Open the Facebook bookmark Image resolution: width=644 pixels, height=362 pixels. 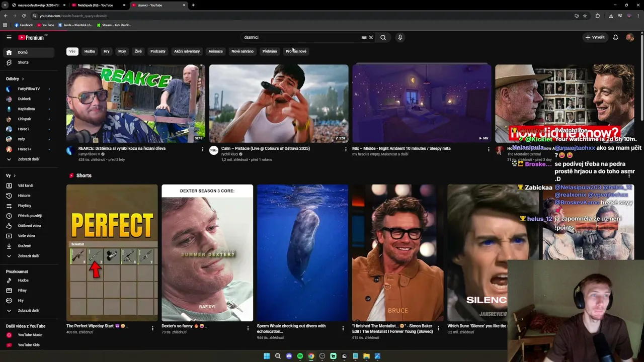click(24, 25)
